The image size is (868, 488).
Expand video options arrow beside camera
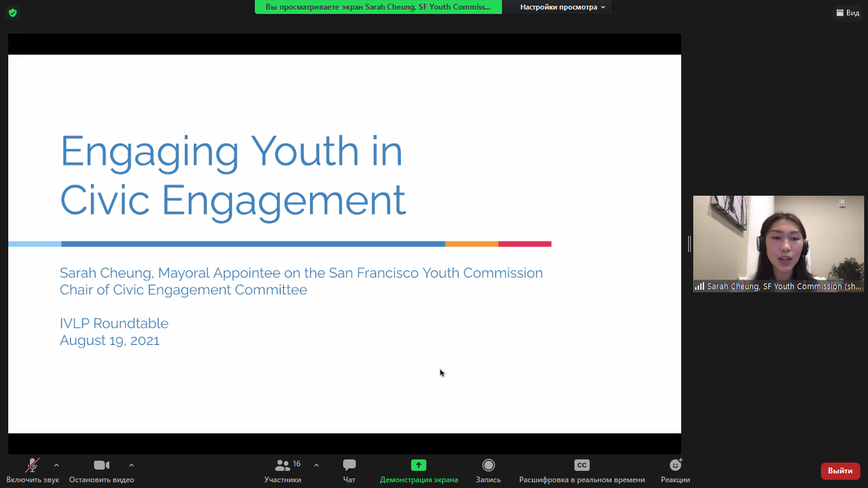click(x=132, y=466)
